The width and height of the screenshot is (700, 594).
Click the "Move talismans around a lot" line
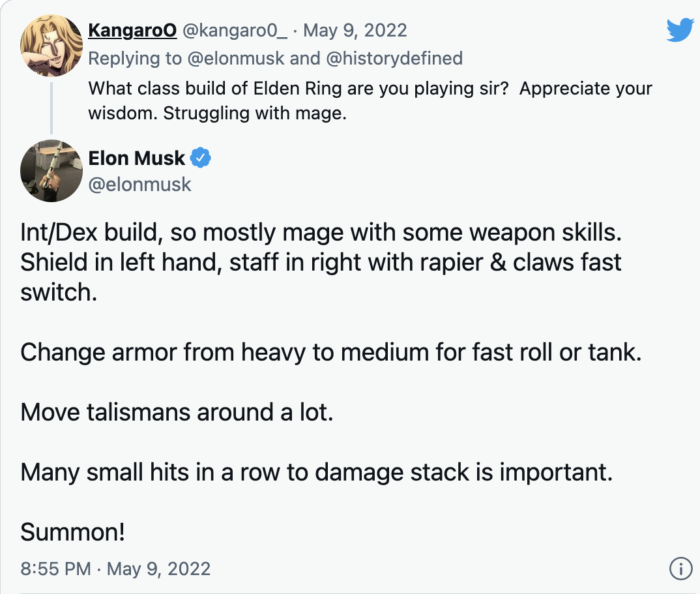pos(177,412)
